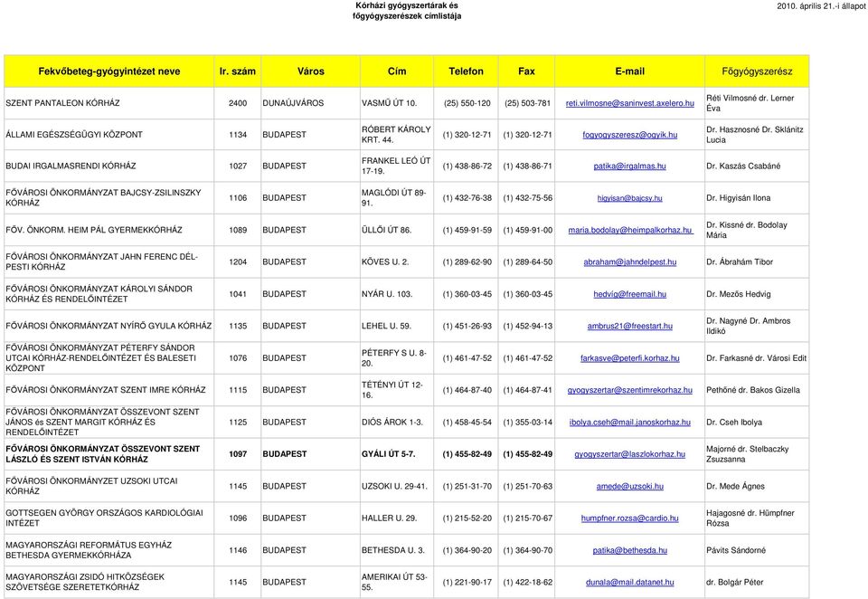The height and width of the screenshot is (599, 868).
Task: Open the reti.vilmosne@saninvest.axelero.hu email link
Action: point(629,103)
